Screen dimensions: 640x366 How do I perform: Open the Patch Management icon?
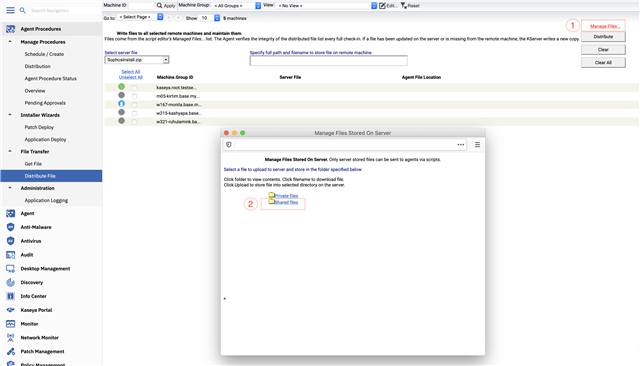(11, 351)
